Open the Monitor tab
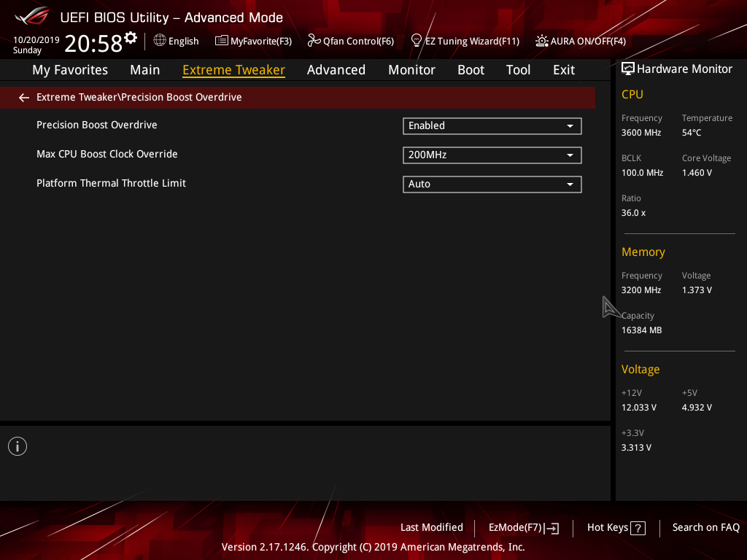Screen dimensions: 747x560 (x=411, y=70)
